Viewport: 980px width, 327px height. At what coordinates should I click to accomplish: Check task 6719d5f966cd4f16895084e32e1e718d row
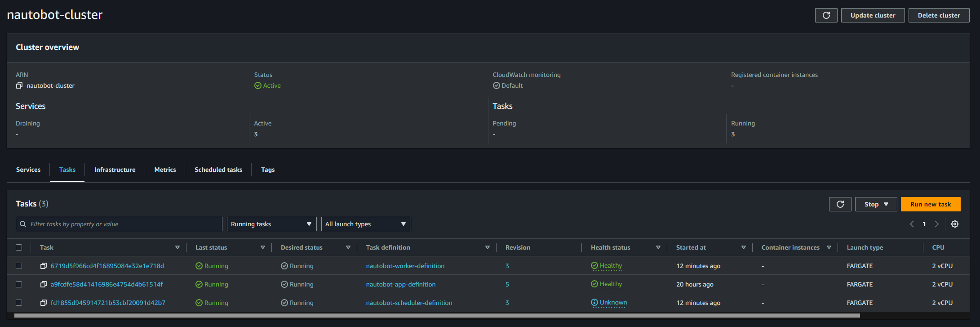(x=19, y=266)
